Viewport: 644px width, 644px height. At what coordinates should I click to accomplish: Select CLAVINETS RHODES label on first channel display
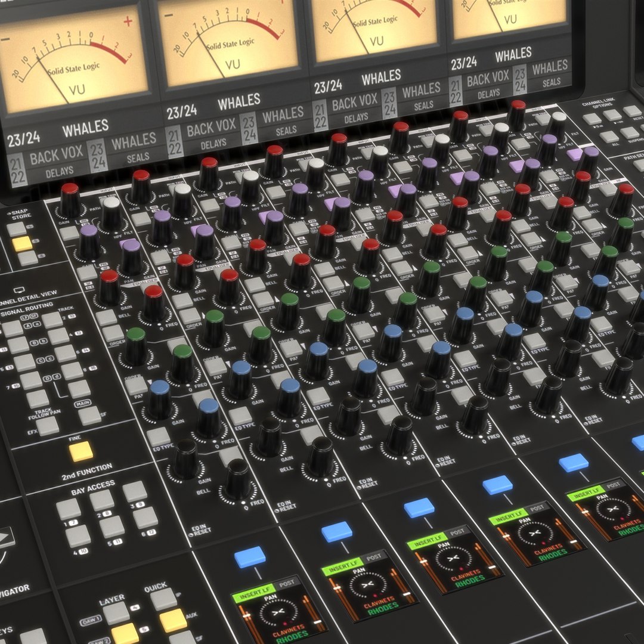pos(290,635)
